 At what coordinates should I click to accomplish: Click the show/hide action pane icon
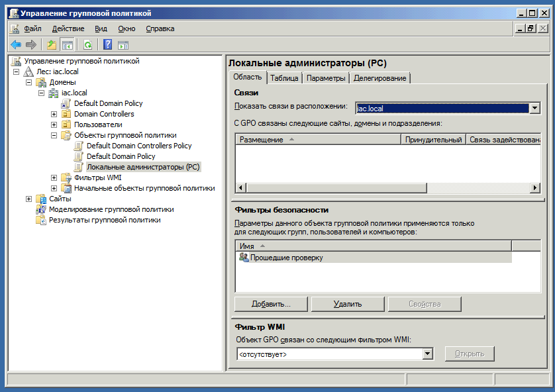pyautogui.click(x=123, y=44)
